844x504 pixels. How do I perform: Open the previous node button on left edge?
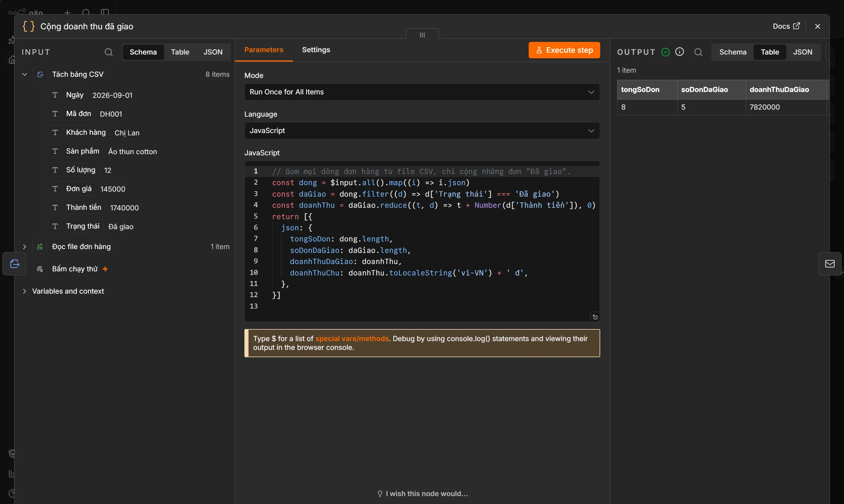(x=14, y=264)
